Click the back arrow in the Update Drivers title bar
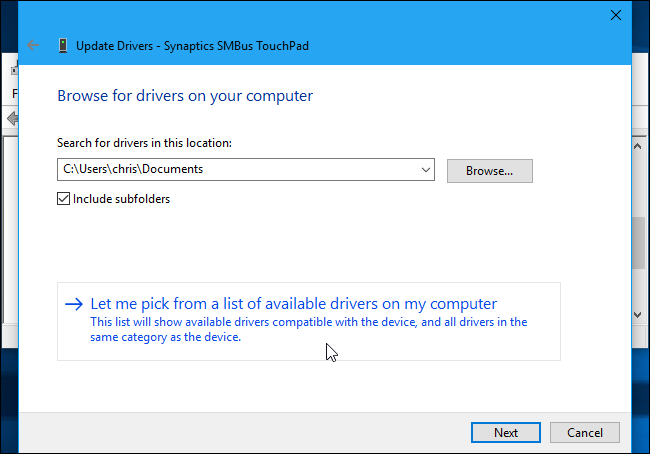 click(x=34, y=45)
